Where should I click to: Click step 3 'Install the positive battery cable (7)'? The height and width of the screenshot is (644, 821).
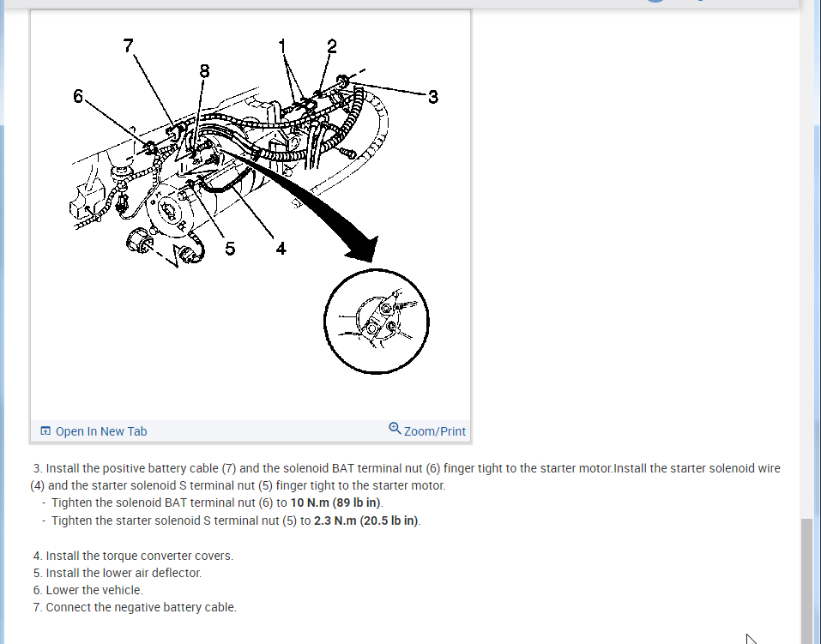tap(405, 477)
